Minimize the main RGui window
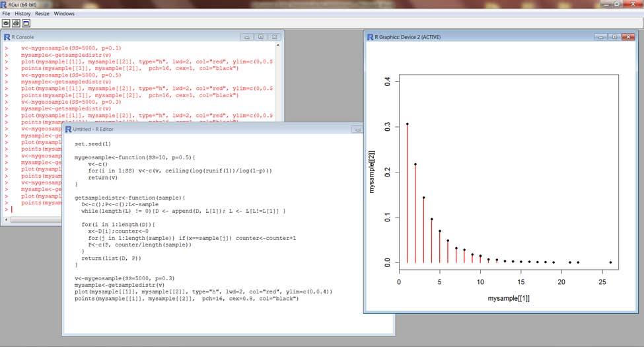This screenshot has width=644, height=347. click(x=606, y=4)
